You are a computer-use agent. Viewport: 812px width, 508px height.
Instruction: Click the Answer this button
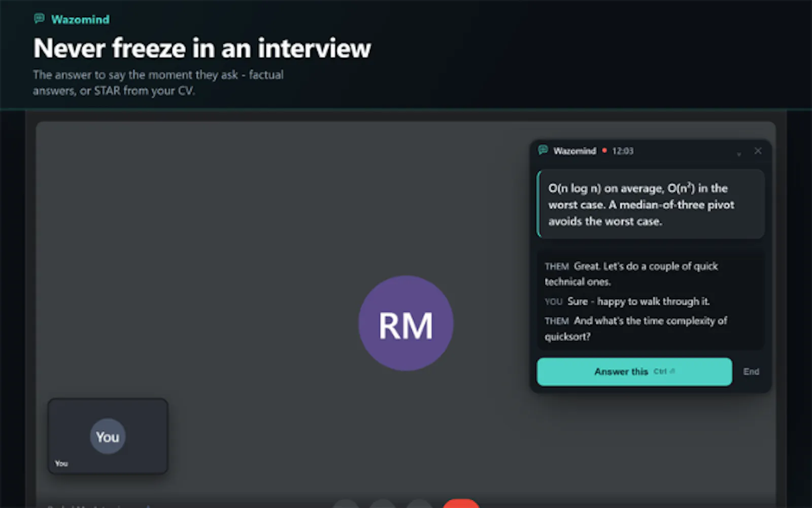tap(634, 372)
